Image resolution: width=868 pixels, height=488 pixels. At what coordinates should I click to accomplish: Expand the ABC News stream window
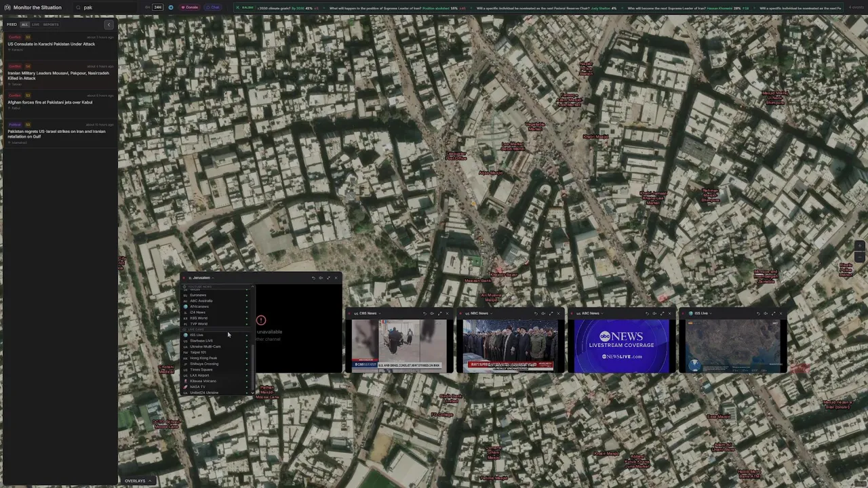(x=662, y=313)
